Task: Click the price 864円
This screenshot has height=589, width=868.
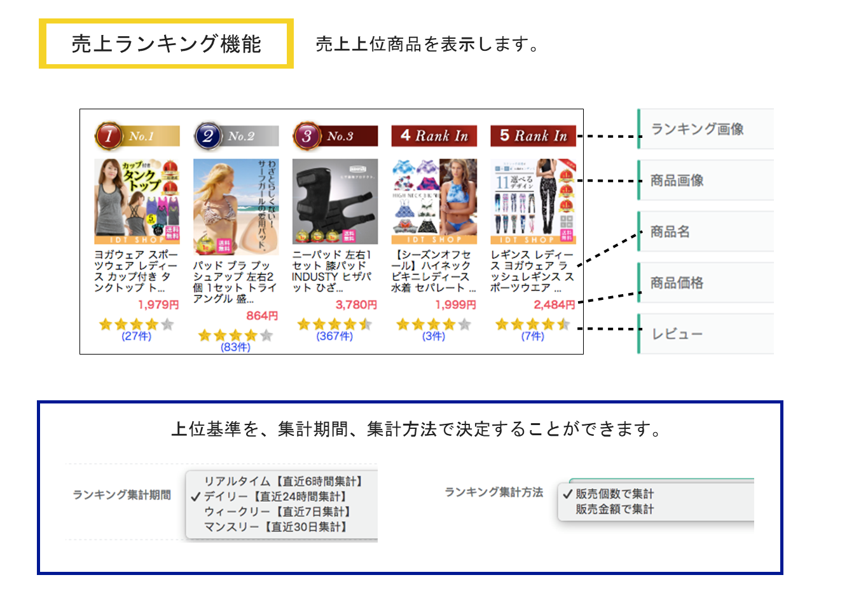Action: pyautogui.click(x=262, y=316)
